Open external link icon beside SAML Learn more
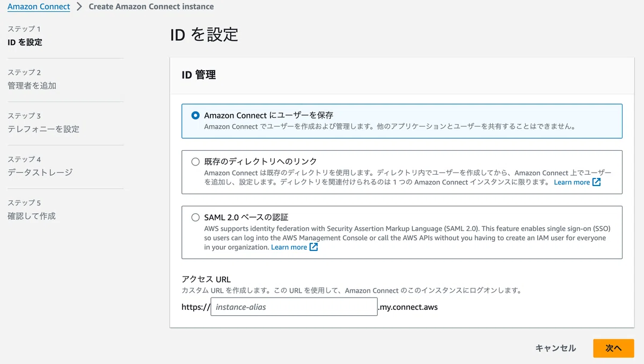 point(313,247)
